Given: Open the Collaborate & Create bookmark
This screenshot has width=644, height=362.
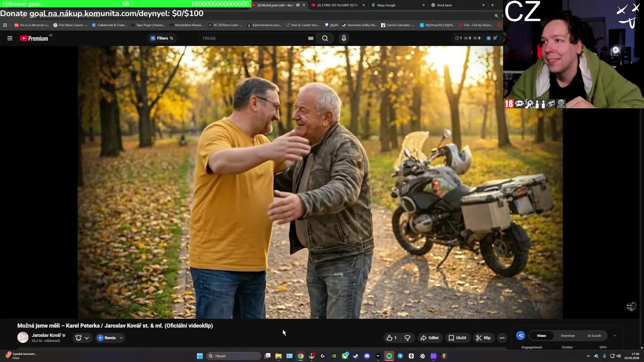Looking at the screenshot, I should (x=109, y=25).
